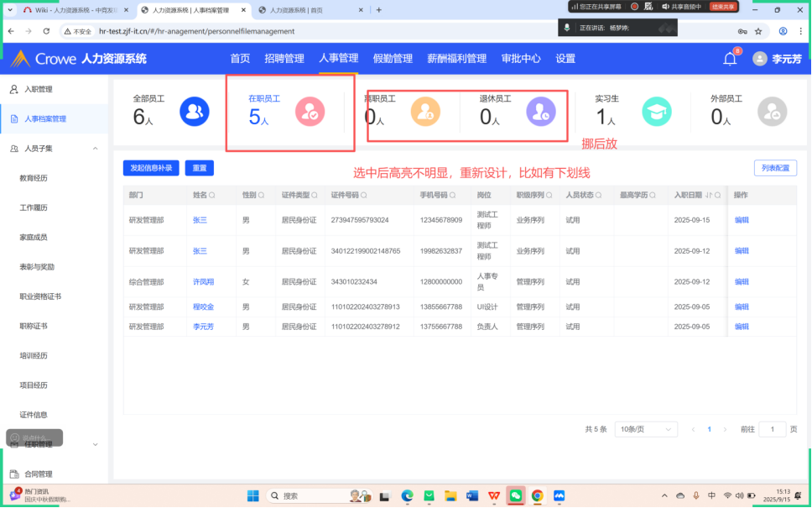Click the 发起信息补录 button
The width and height of the screenshot is (812, 508).
click(x=151, y=168)
